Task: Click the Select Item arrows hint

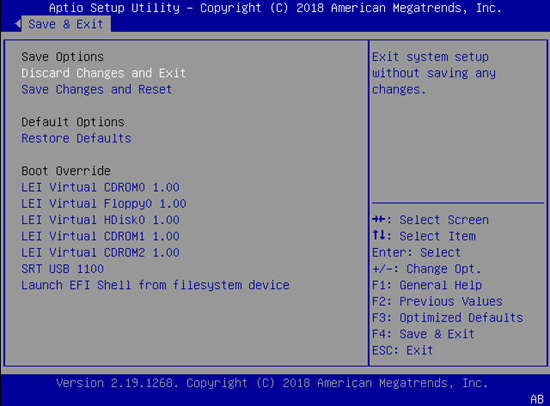Action: [424, 236]
